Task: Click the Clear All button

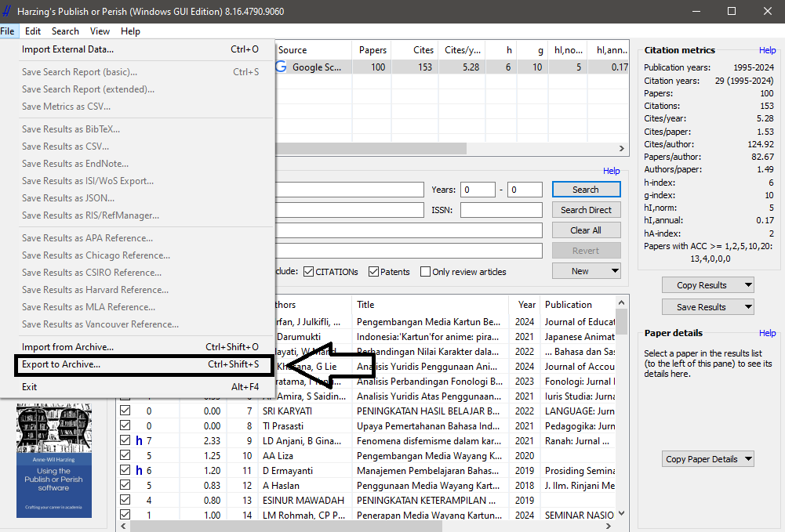Action: (587, 230)
